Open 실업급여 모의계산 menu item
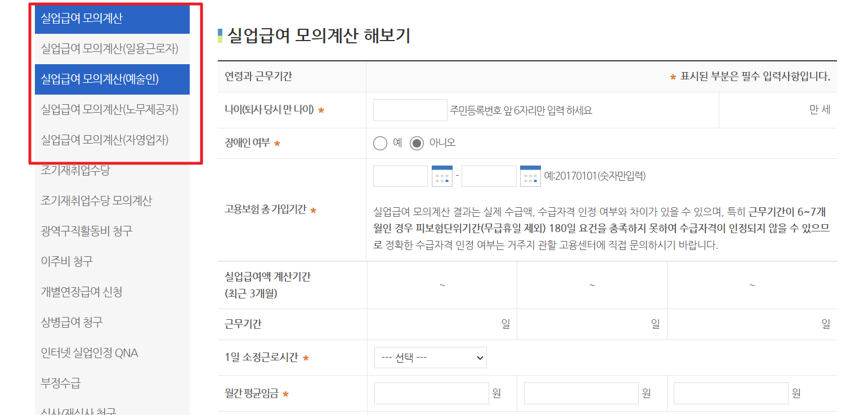 pyautogui.click(x=112, y=19)
